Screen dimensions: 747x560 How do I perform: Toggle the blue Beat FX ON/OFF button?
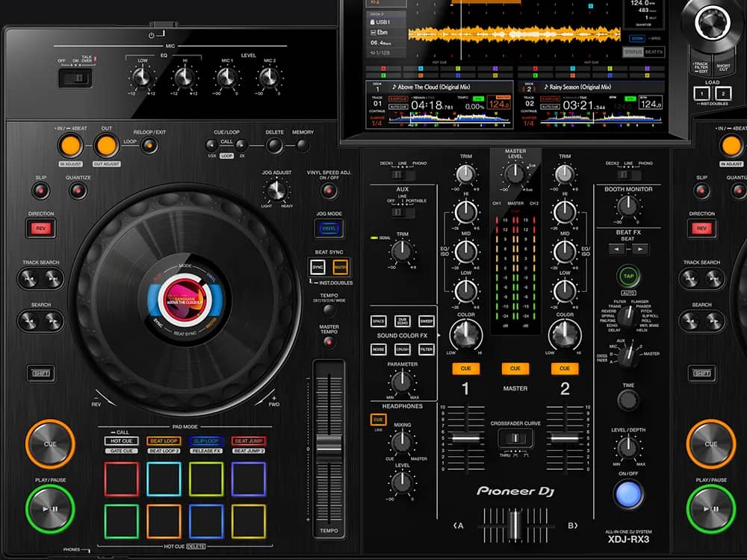click(x=628, y=494)
